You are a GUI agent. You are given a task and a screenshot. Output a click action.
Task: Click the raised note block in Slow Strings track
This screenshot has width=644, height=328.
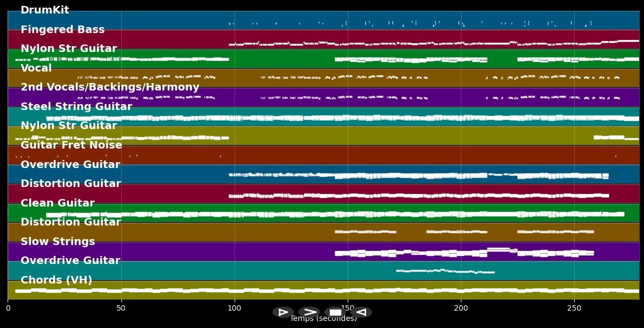[x=498, y=249]
